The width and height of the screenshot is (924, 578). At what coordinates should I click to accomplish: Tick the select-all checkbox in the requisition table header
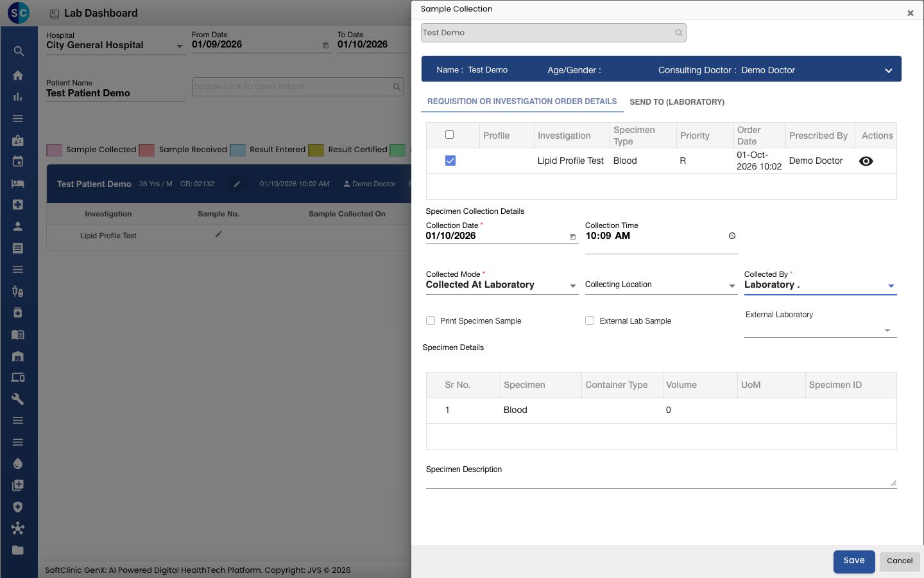coord(450,135)
